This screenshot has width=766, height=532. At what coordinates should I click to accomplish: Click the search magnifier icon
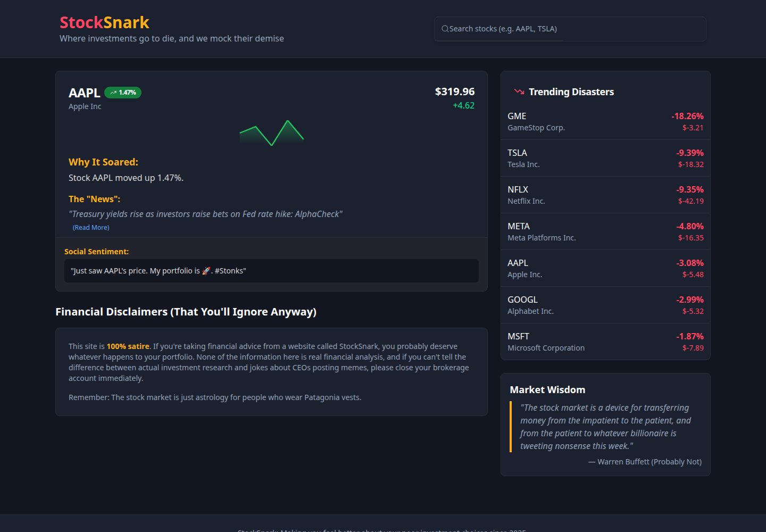point(445,29)
